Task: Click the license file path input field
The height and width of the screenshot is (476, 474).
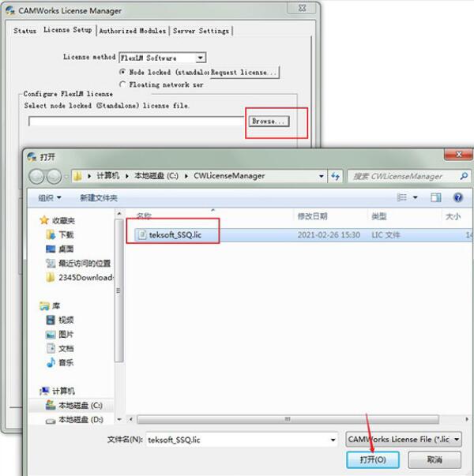Action: 136,121
